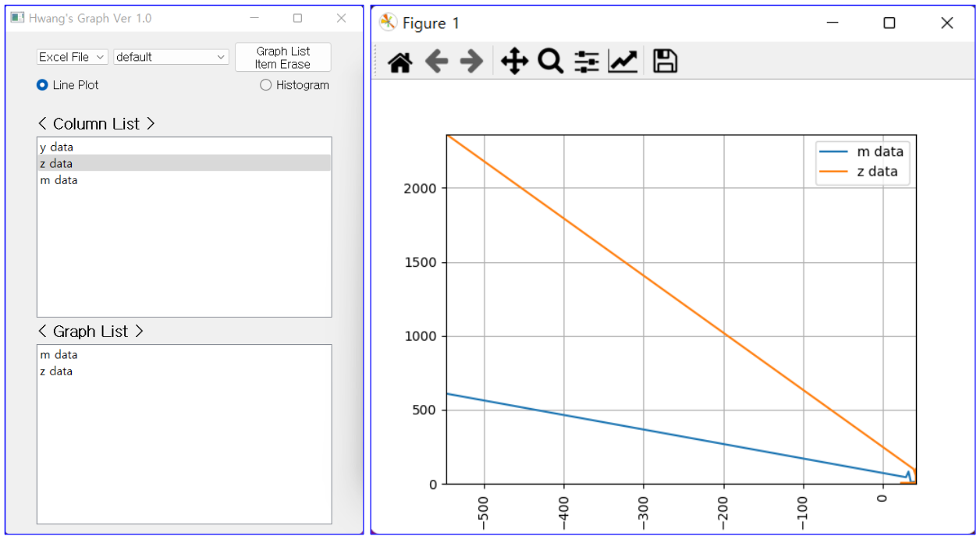980x536 pixels.
Task: Enable the Line Plot radio button
Action: coord(42,85)
